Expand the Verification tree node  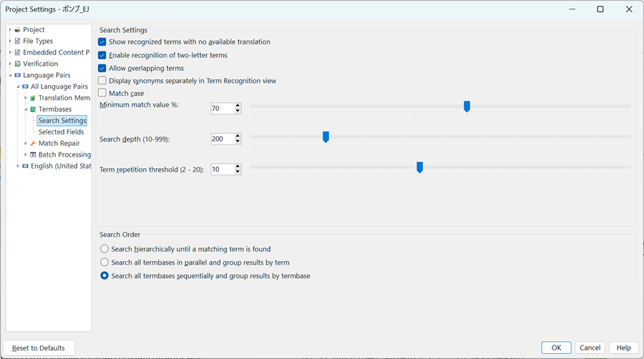point(10,64)
